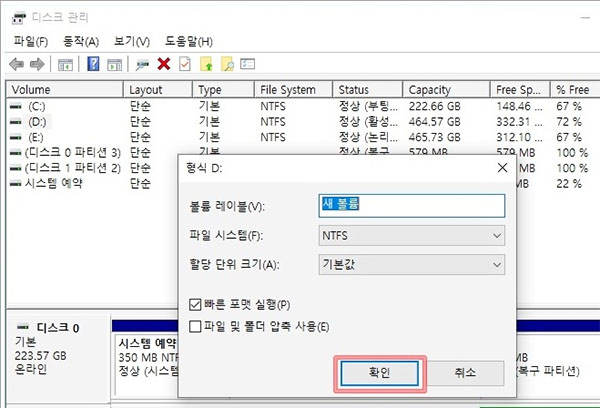The height and width of the screenshot is (408, 600).
Task: Click the drive icon beside 시스템 예약 volume
Action: click(16, 183)
